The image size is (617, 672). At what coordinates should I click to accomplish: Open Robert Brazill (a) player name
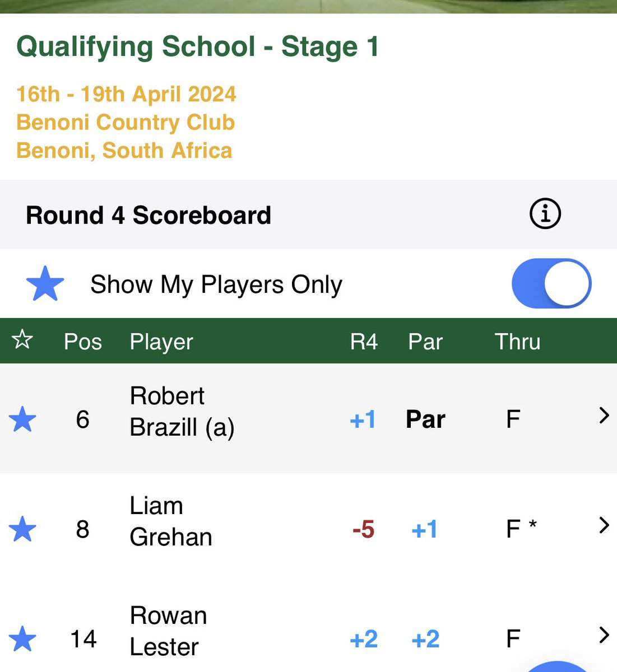(182, 412)
